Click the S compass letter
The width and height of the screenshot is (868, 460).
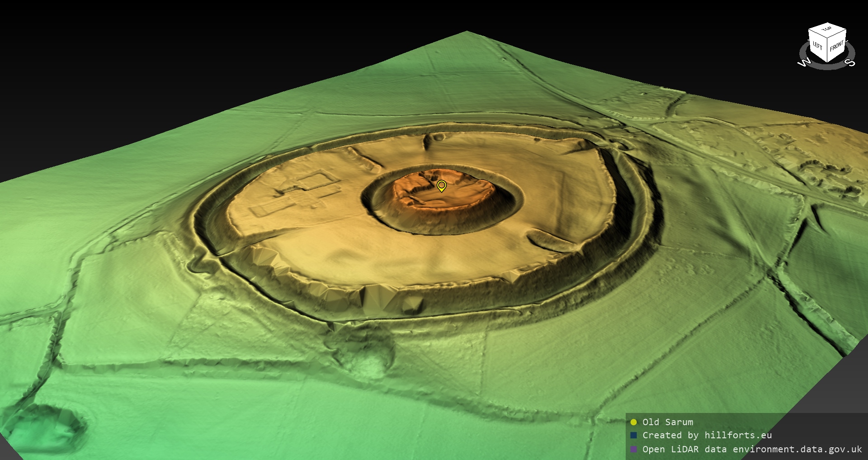[850, 62]
